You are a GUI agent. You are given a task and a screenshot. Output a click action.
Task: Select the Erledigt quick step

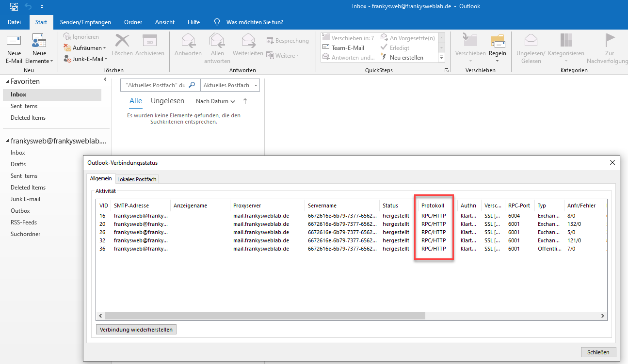coord(395,47)
